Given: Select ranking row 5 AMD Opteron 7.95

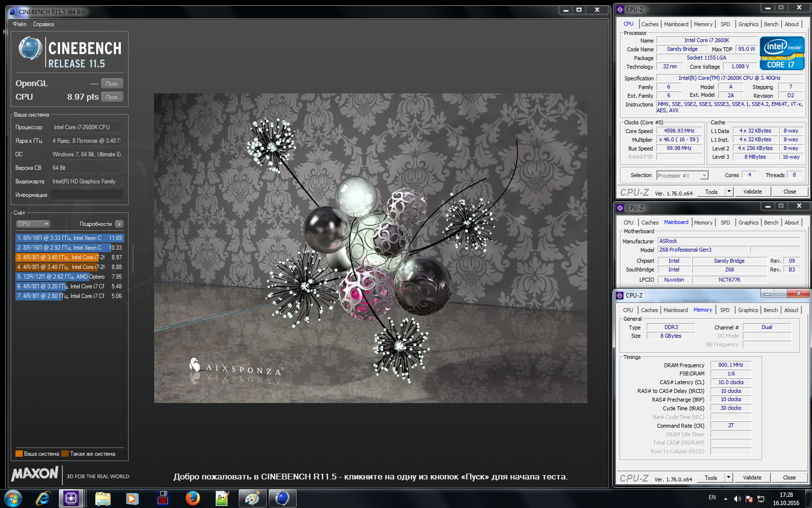Looking at the screenshot, I should (x=70, y=277).
